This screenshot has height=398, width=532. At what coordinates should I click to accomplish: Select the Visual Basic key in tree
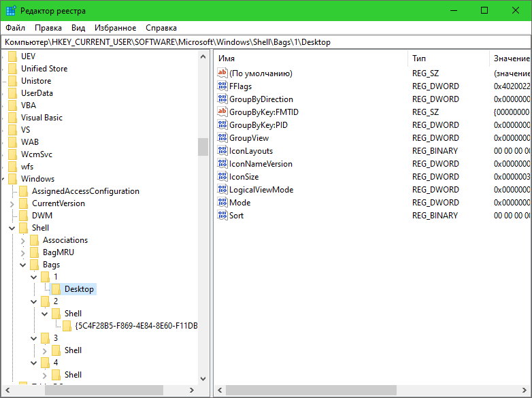click(41, 118)
